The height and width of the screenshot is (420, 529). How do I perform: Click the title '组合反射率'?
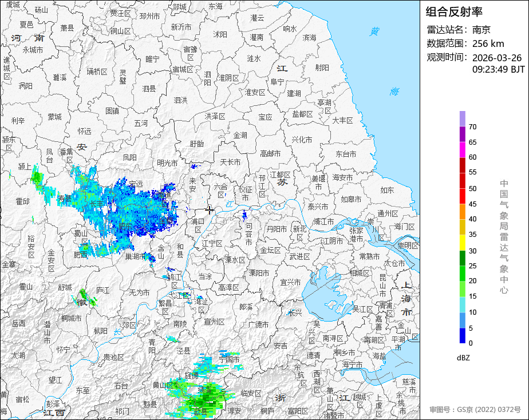coord(454,12)
